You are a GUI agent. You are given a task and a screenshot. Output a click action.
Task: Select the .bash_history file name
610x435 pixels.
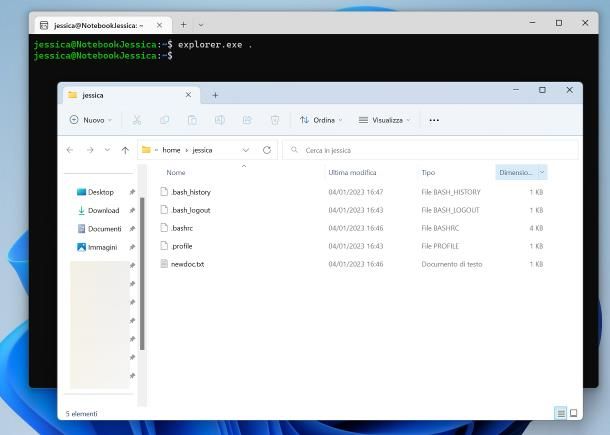[x=191, y=192]
